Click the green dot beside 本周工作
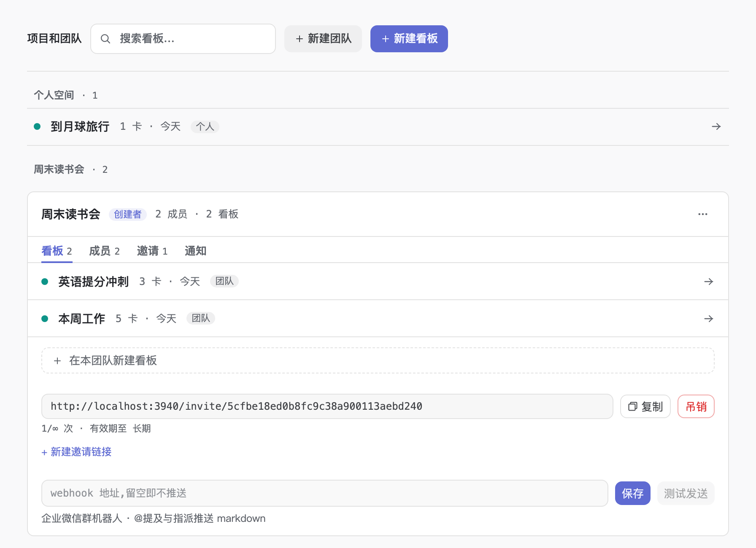 click(x=45, y=319)
